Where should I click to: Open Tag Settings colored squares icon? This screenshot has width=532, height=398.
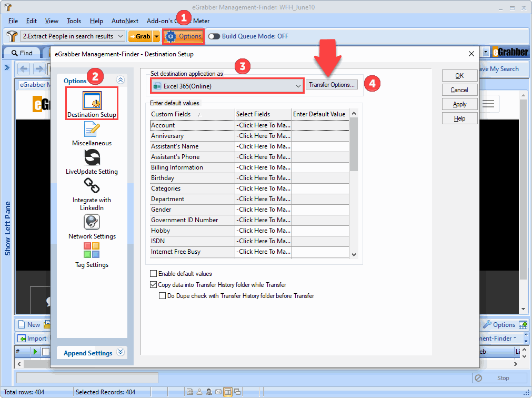pos(92,250)
